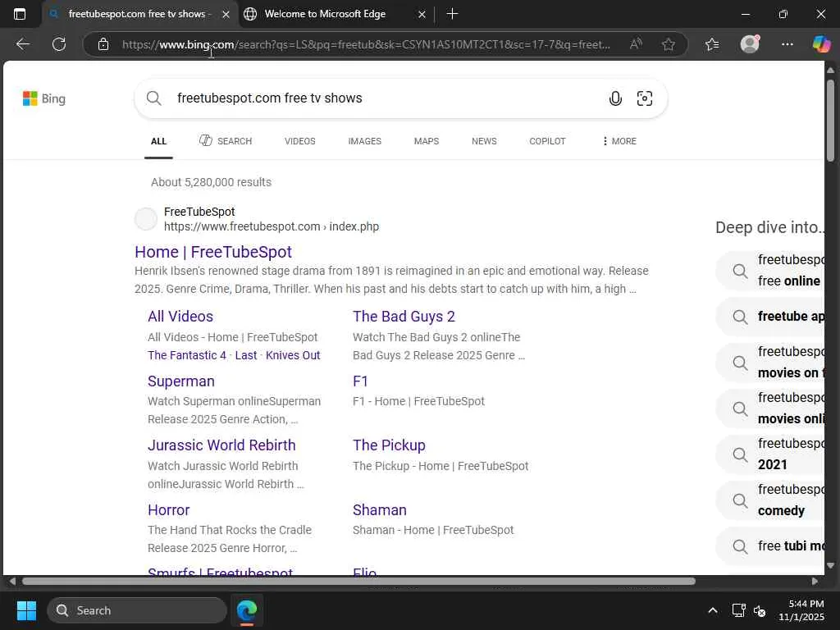
Task: Open Jurassic World Rebirth link
Action: point(221,445)
